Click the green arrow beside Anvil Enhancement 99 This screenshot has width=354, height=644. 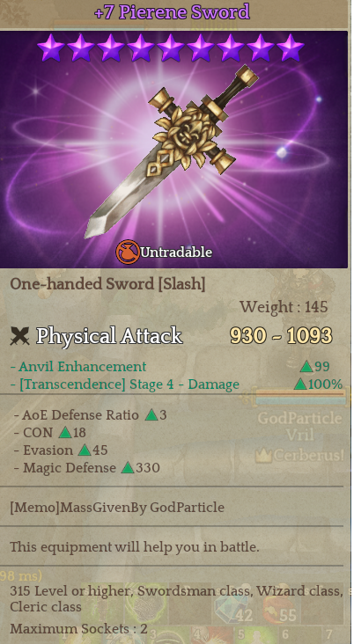pos(306,366)
